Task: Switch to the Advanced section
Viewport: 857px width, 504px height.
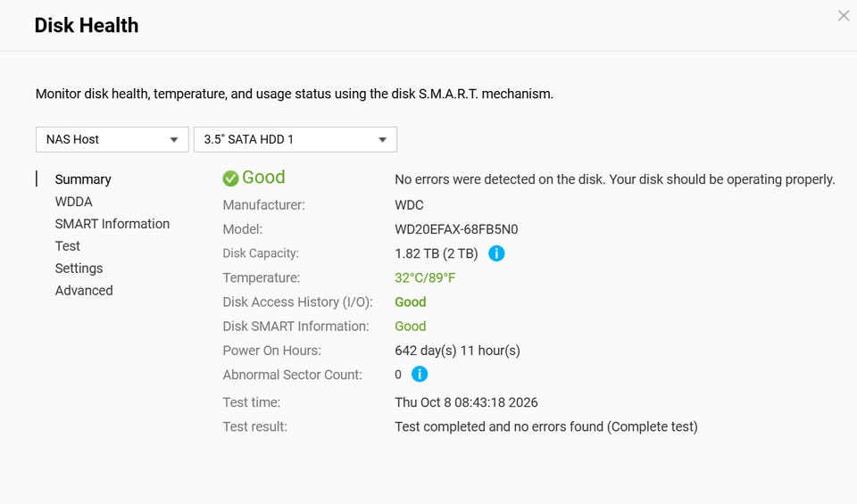Action: (84, 291)
